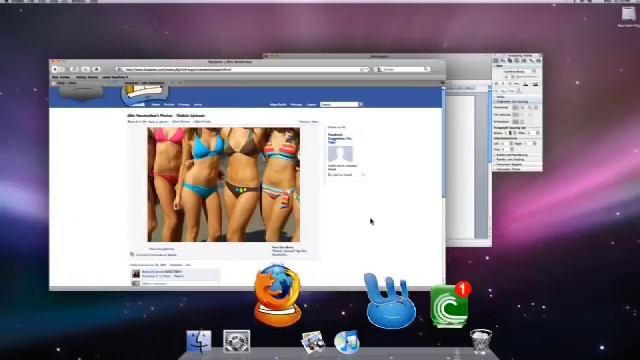The height and width of the screenshot is (360, 640).
Task: Open the Friends link in Facebook header
Action: coord(184,104)
